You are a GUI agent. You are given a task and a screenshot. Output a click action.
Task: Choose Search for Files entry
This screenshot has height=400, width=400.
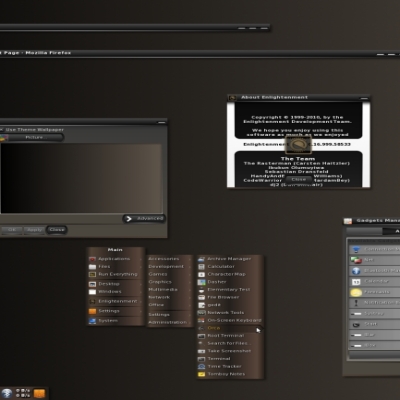[x=230, y=343]
